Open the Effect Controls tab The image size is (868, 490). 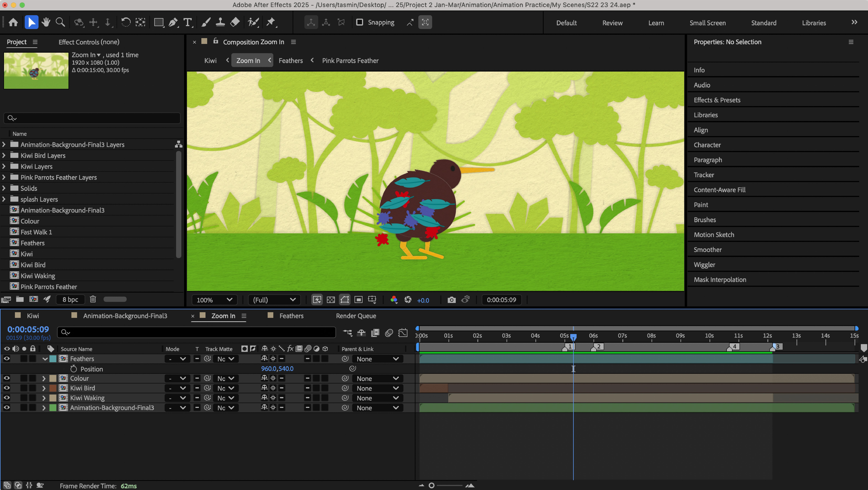click(x=89, y=42)
